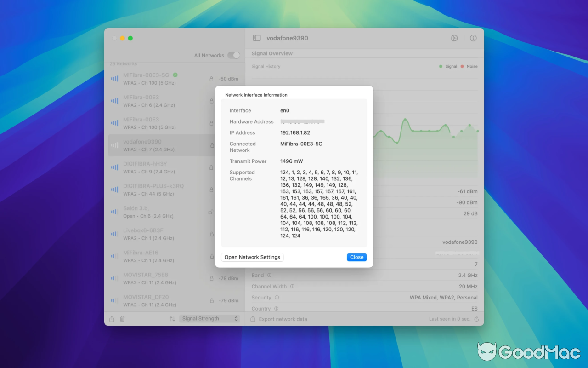
Task: Click the Open Network Settings button
Action: (x=252, y=257)
